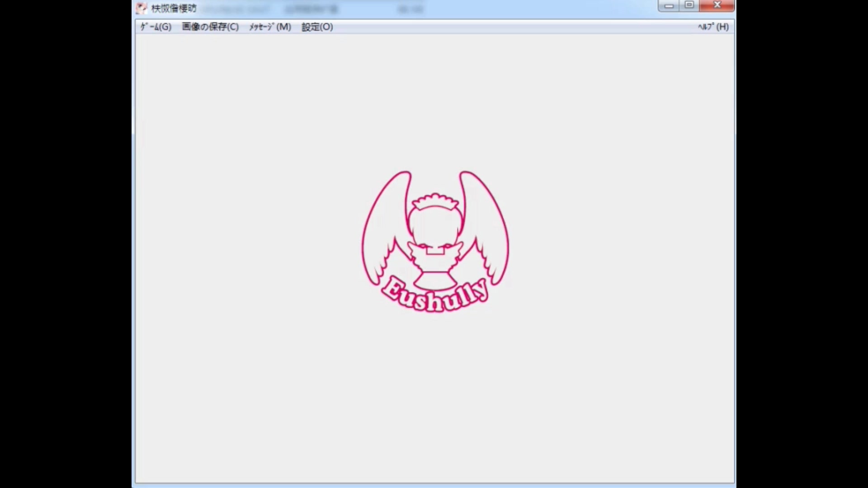Open the 画像の保存(C) menu
The height and width of the screenshot is (488, 868).
click(210, 27)
